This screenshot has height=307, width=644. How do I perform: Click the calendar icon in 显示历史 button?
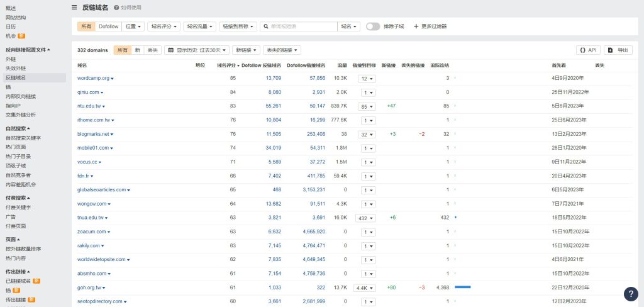(x=171, y=50)
